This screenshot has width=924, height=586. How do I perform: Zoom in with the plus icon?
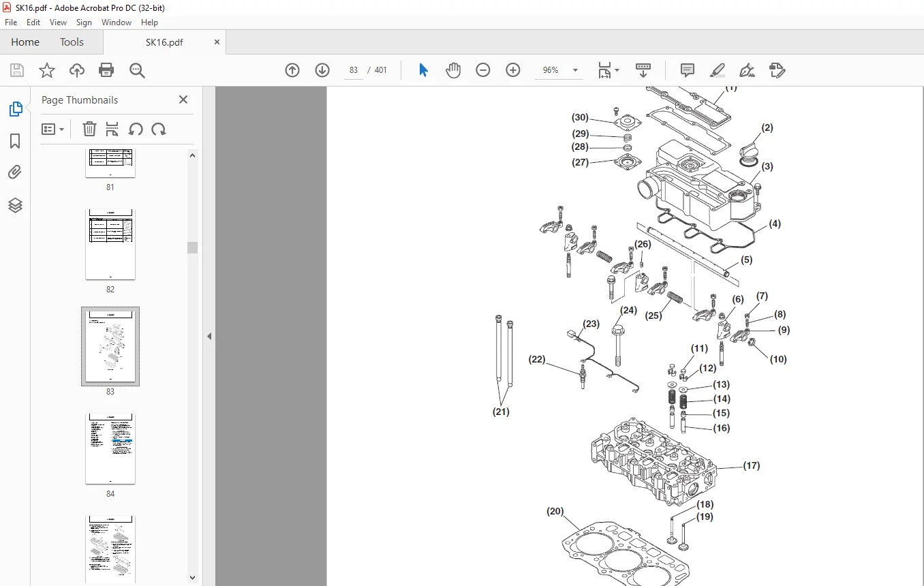click(513, 70)
